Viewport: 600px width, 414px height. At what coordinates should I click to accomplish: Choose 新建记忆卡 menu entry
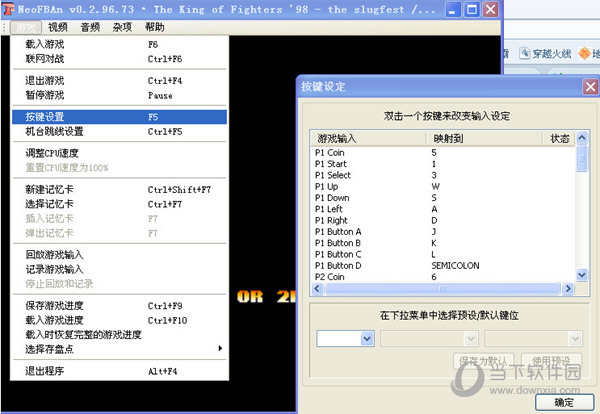coord(119,189)
